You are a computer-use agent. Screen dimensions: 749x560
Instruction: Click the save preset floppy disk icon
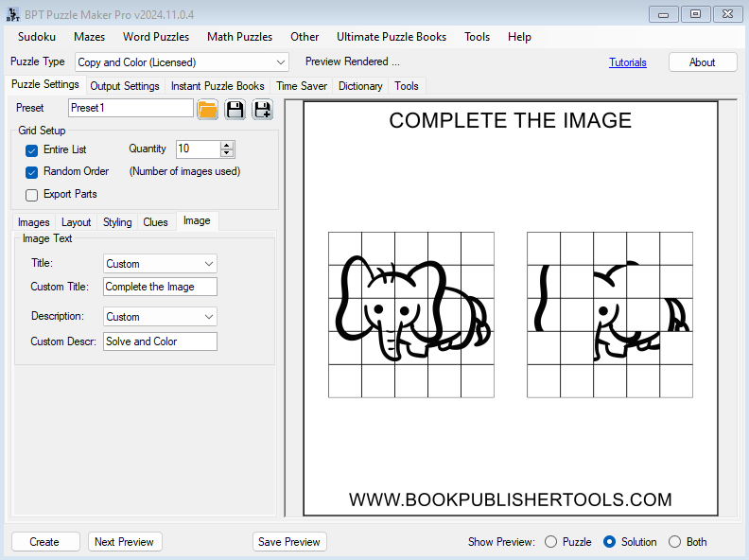(x=235, y=109)
